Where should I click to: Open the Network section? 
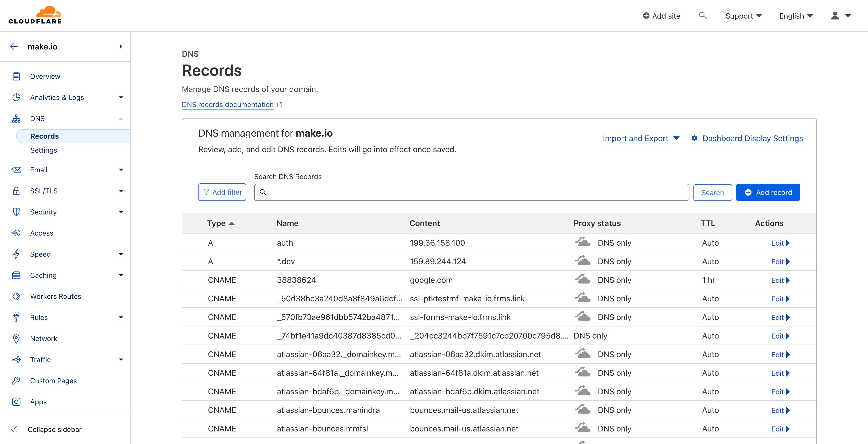coord(43,339)
